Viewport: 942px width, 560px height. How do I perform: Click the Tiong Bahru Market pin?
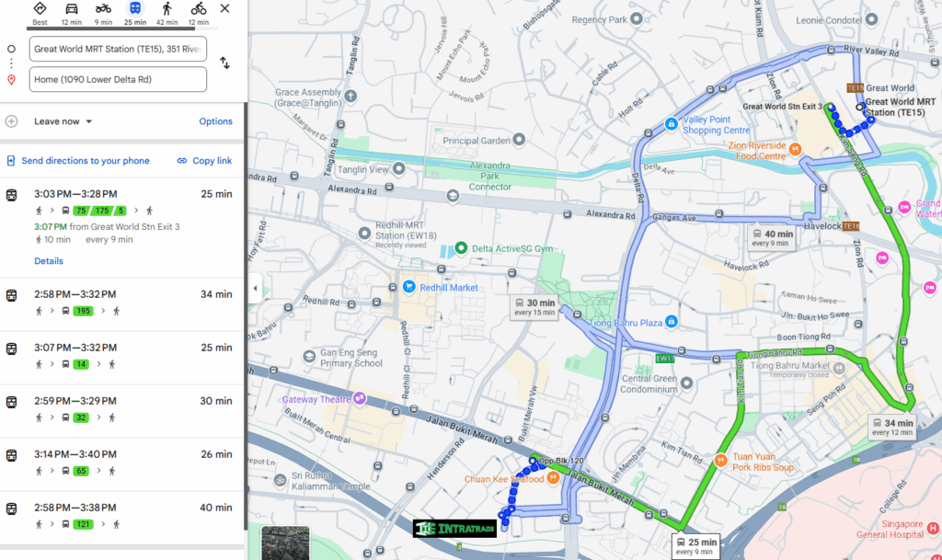839,368
